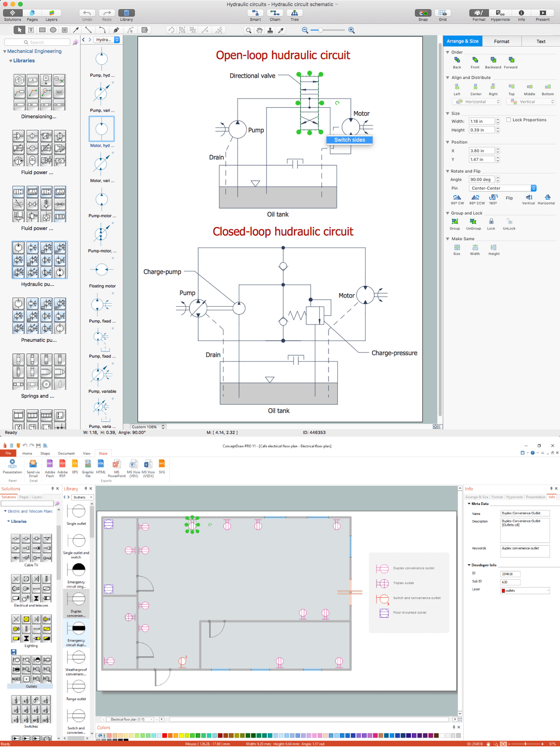The width and height of the screenshot is (560, 749).
Task: Click the Group shapes icon
Action: 455,222
